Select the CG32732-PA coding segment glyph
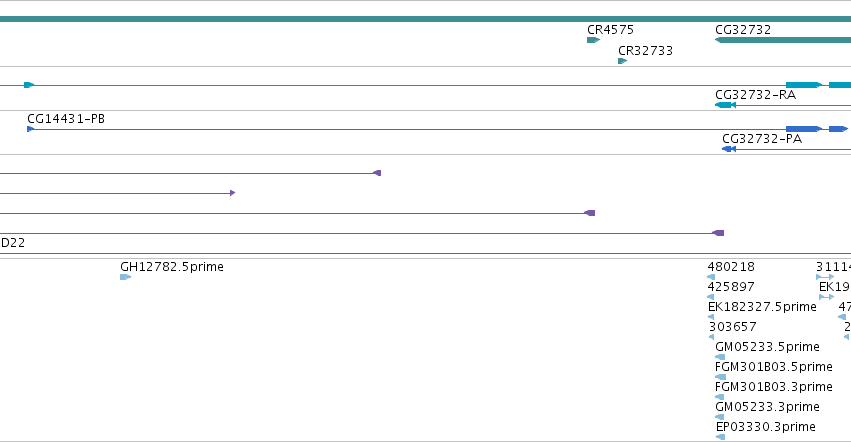Screen dimensions: 851x442 [729, 149]
